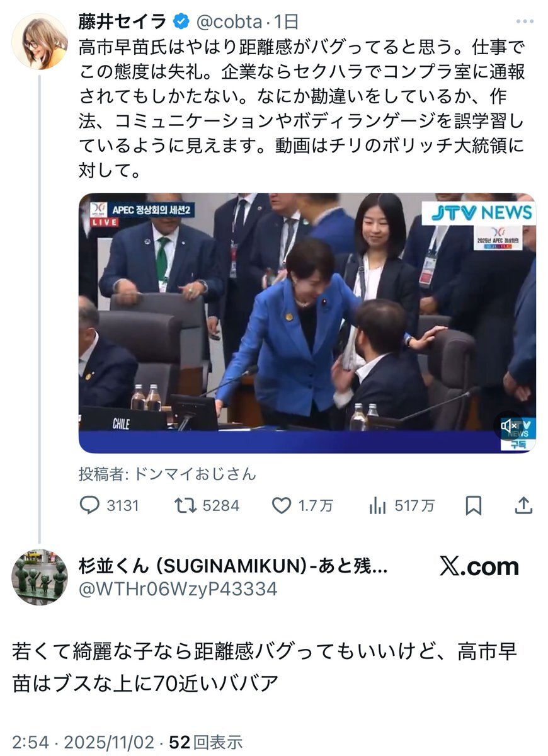Image resolution: width=548 pixels, height=756 pixels.
Task: Open the three-dot more menu on post
Action: click(x=525, y=22)
